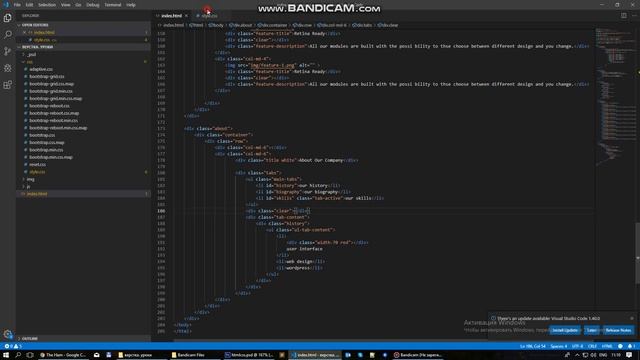This screenshot has width=640, height=360.
Task: Open the View menu
Action: click(66, 5)
